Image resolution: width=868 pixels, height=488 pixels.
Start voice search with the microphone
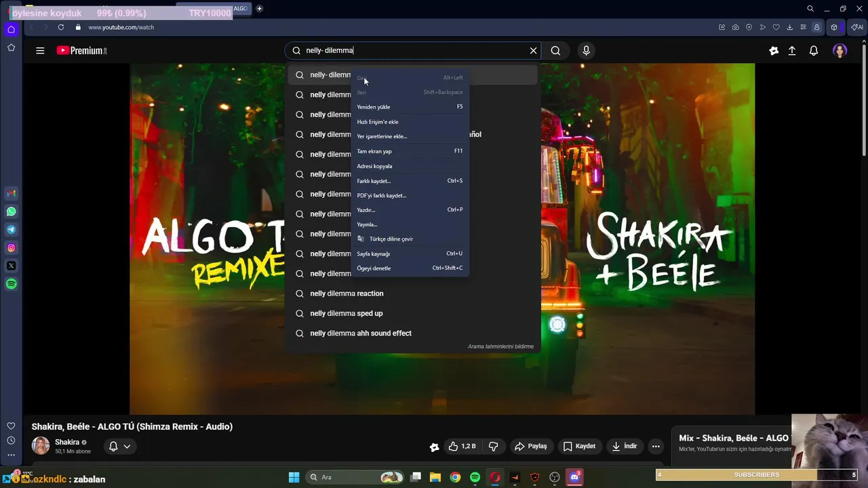pos(587,51)
